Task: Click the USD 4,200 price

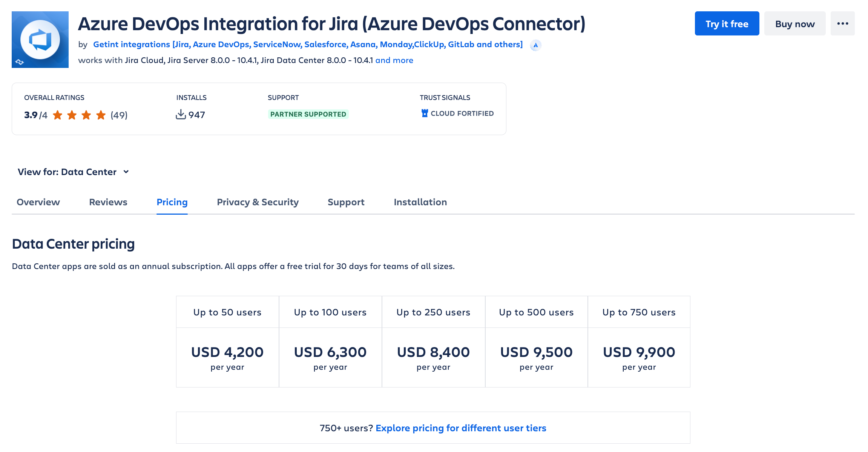Action: [227, 352]
